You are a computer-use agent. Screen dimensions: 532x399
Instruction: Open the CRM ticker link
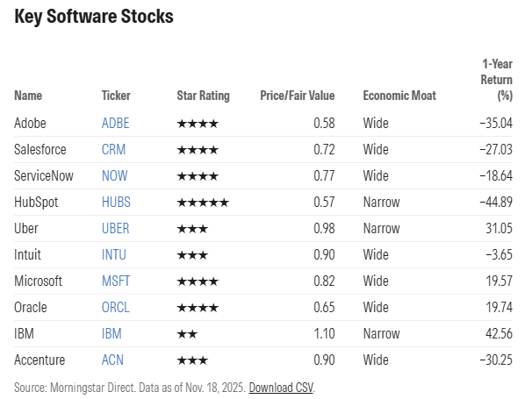pyautogui.click(x=113, y=150)
